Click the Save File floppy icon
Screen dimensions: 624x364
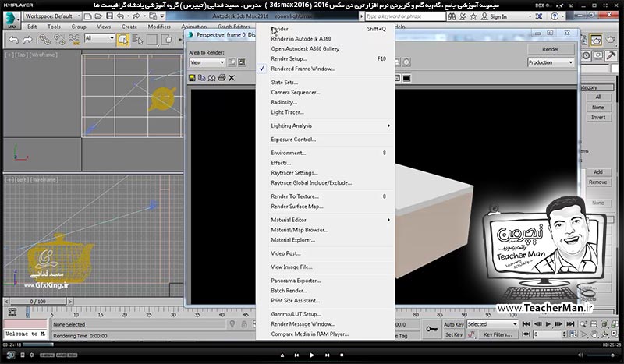(x=109, y=16)
